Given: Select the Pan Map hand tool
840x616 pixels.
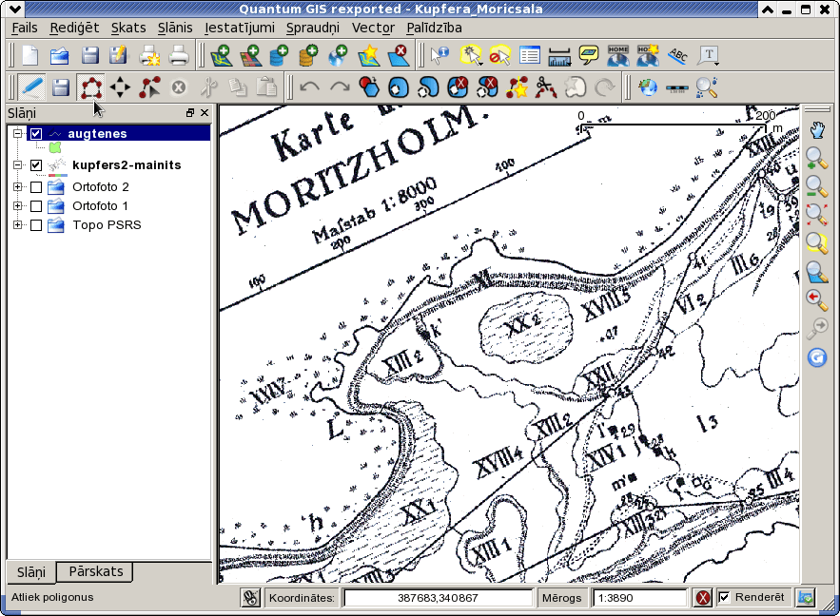Looking at the screenshot, I should 816,130.
